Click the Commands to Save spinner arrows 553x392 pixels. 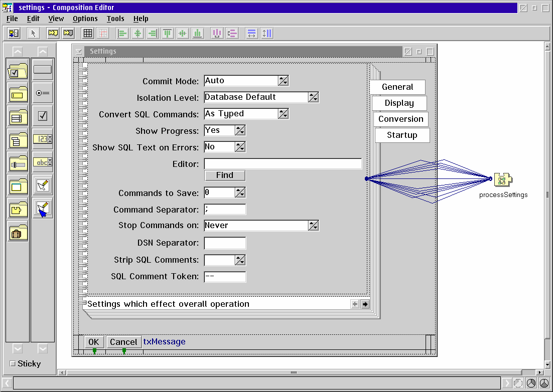tap(240, 192)
